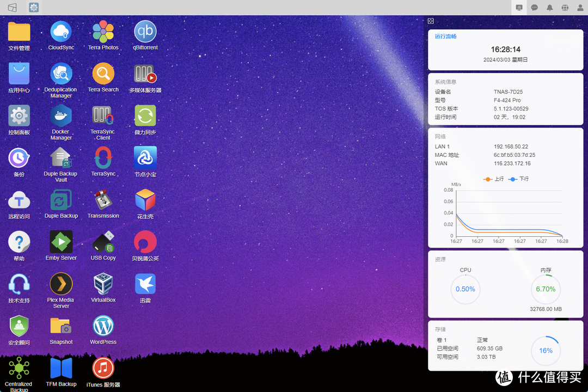The height and width of the screenshot is (392, 588).
Task: Click the show desktop icon in top bar
Action: (13, 8)
